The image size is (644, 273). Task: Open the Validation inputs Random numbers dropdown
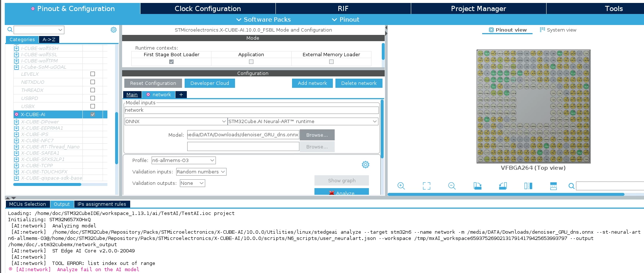pos(201,172)
